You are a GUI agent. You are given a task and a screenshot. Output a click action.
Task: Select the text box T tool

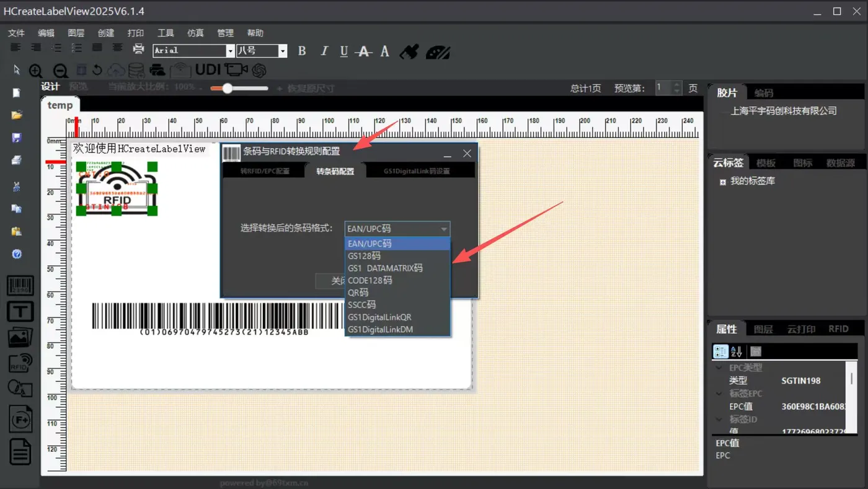coord(20,311)
